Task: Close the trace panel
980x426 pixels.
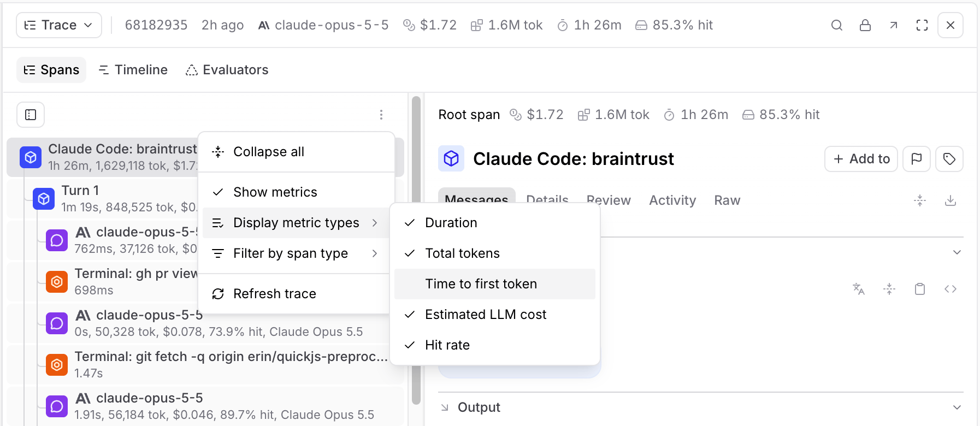Action: (x=951, y=25)
